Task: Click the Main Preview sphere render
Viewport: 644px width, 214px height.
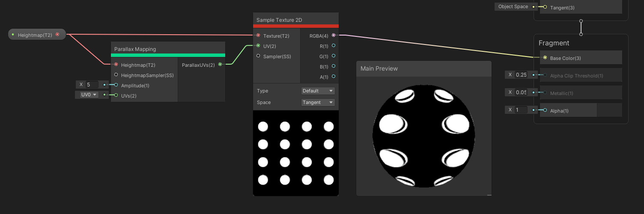Action: pyautogui.click(x=424, y=136)
